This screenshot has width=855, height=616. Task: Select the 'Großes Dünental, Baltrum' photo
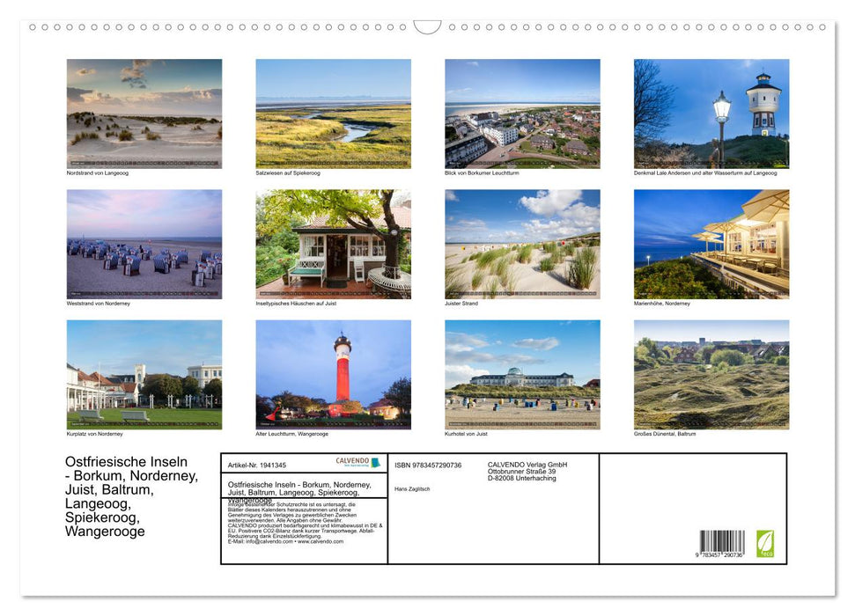(711, 376)
